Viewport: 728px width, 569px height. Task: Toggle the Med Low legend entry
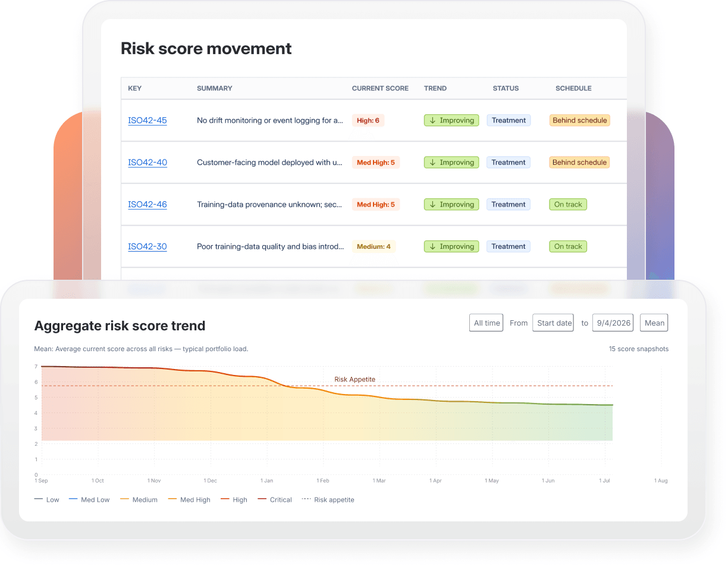click(x=89, y=500)
